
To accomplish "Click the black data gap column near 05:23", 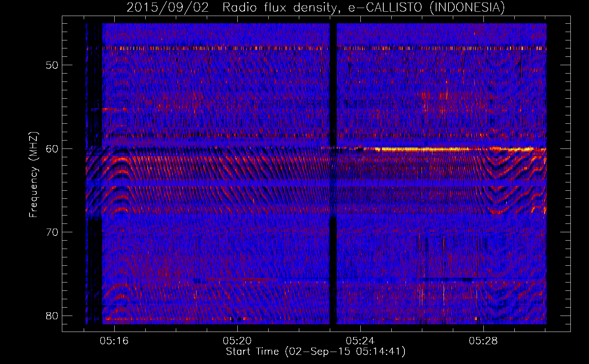I will pos(333,174).
